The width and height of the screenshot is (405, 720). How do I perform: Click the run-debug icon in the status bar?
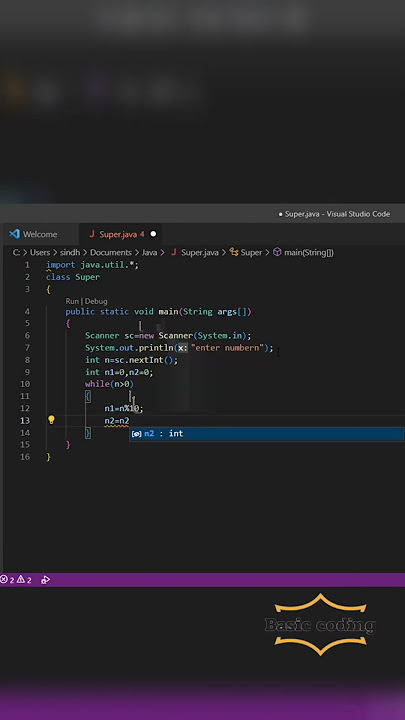pyautogui.click(x=45, y=579)
